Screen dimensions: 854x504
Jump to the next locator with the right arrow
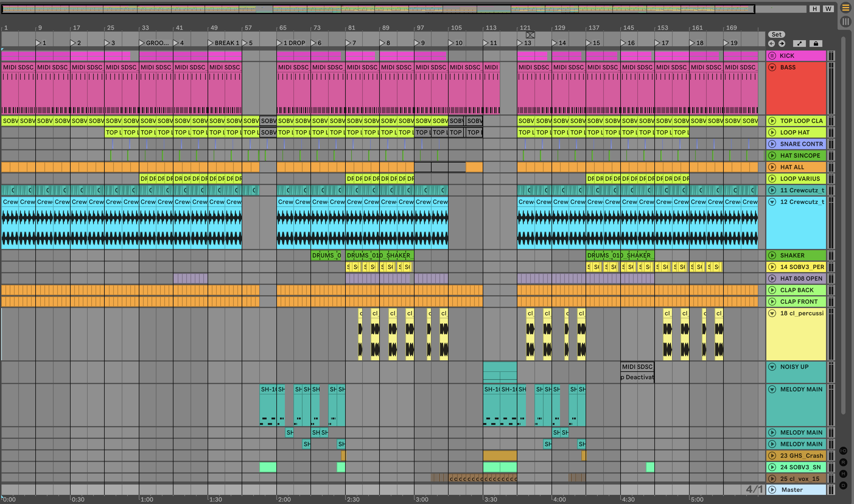pos(782,44)
